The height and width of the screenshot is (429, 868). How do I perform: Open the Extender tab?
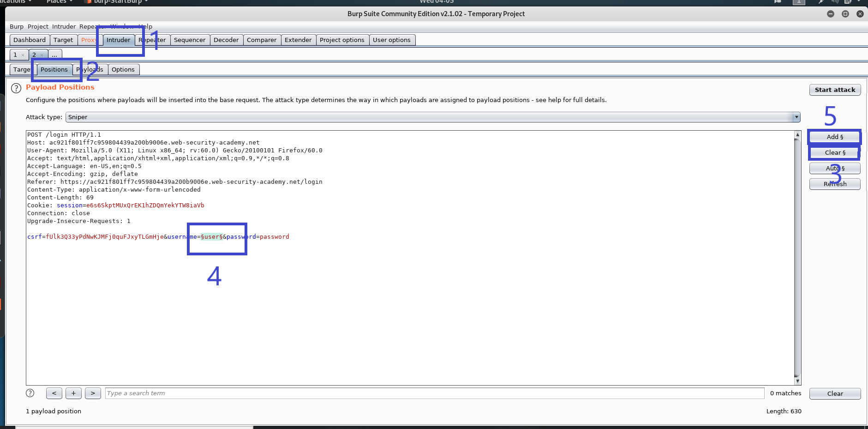298,40
